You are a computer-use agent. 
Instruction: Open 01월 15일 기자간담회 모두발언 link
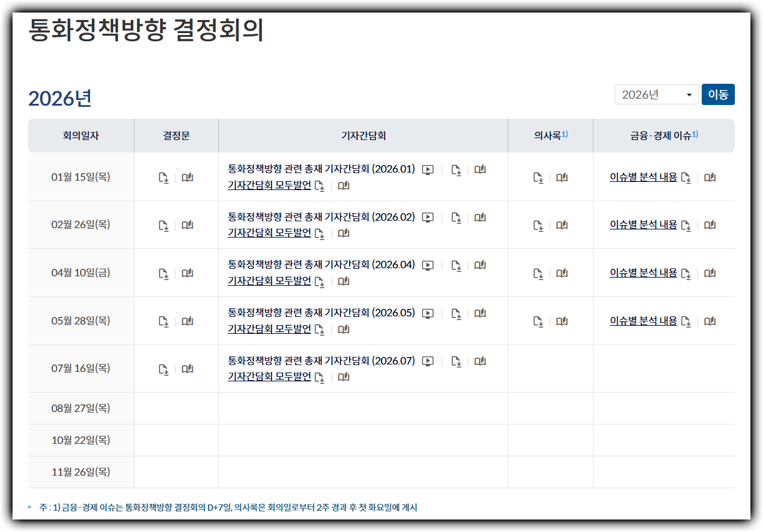(270, 185)
